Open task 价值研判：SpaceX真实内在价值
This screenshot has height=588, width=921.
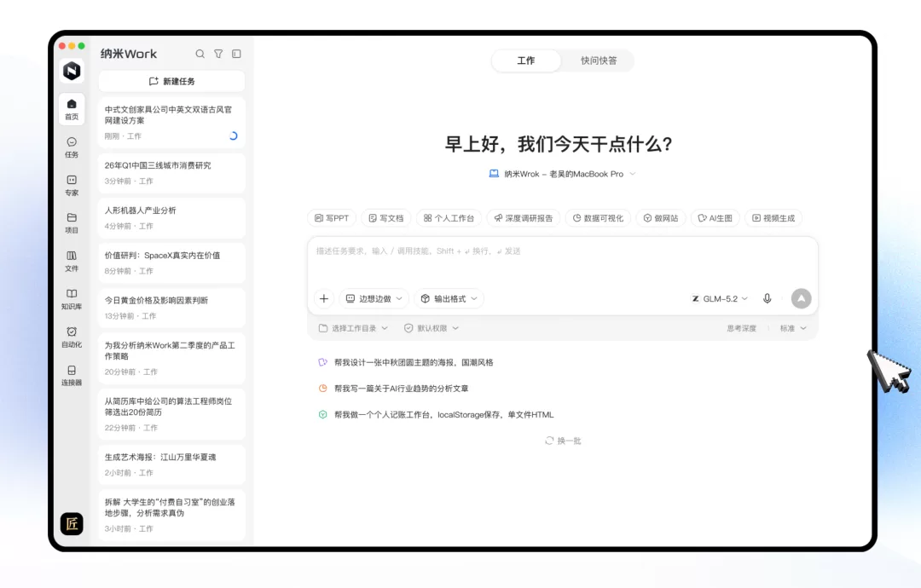171,263
